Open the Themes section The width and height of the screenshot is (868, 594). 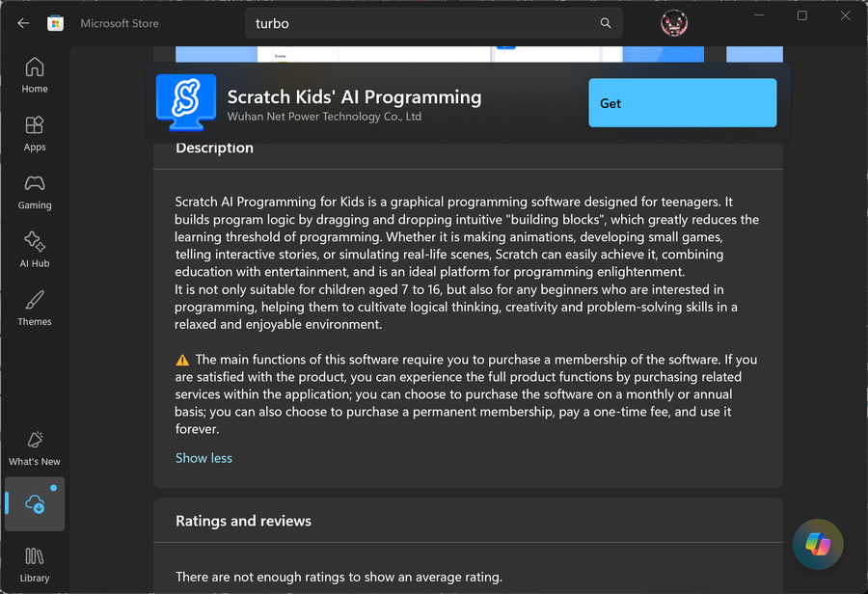coord(35,309)
